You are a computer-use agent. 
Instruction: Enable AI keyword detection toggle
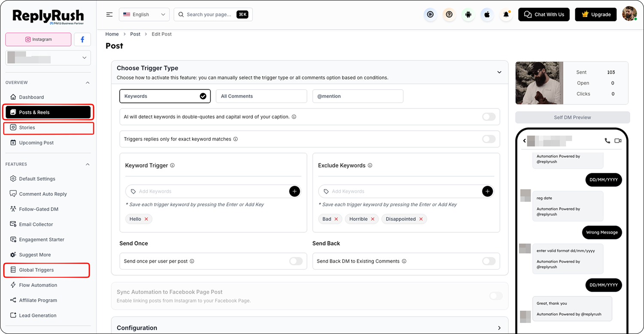coord(489,117)
